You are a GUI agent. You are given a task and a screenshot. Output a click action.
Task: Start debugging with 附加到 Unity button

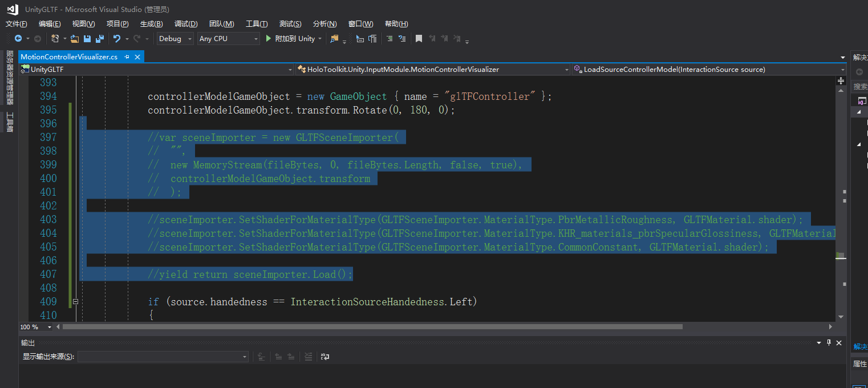point(293,38)
